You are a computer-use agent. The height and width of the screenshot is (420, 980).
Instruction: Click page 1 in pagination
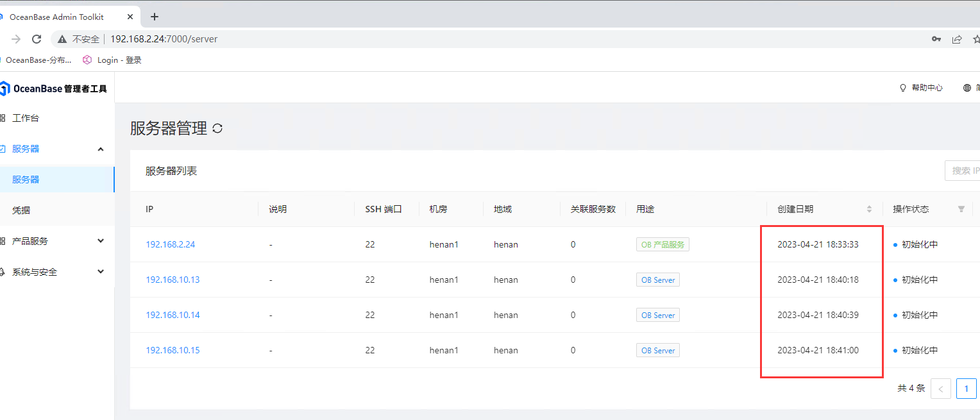tap(967, 389)
